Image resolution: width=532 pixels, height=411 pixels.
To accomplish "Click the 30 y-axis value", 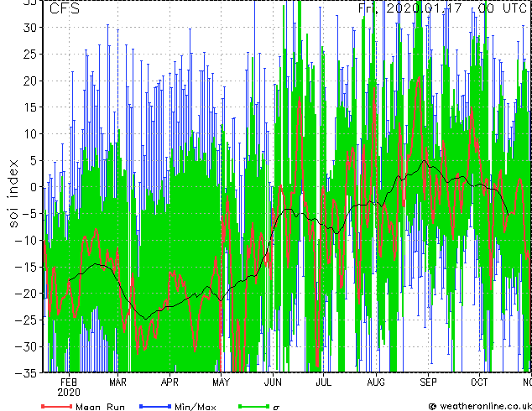I will coord(29,28).
